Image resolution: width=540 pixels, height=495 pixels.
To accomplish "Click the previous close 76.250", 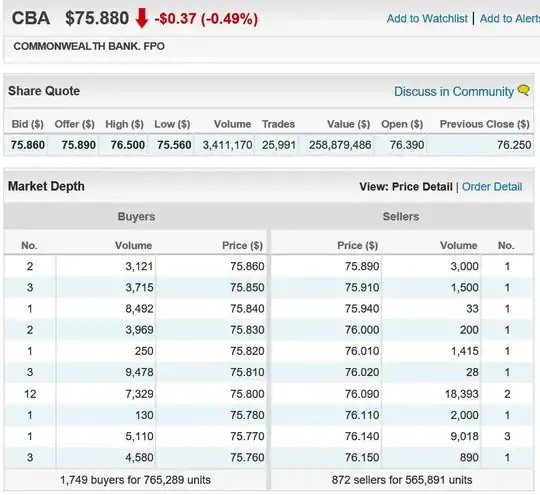I will click(x=514, y=145).
